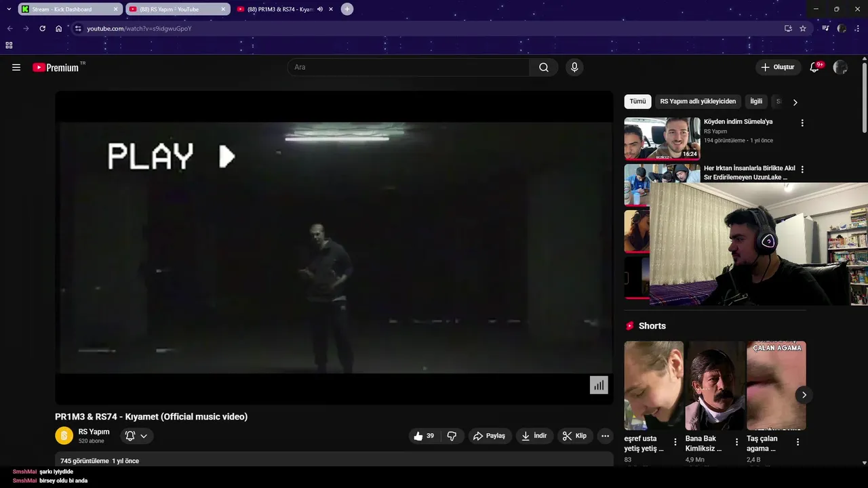Like the video with thumbs up
This screenshot has height=488, width=868.
pyautogui.click(x=424, y=436)
